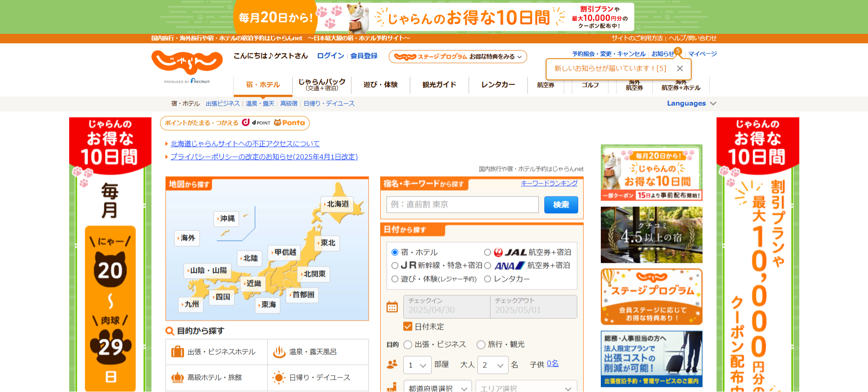Open the privacy policy revision notice

(264, 157)
